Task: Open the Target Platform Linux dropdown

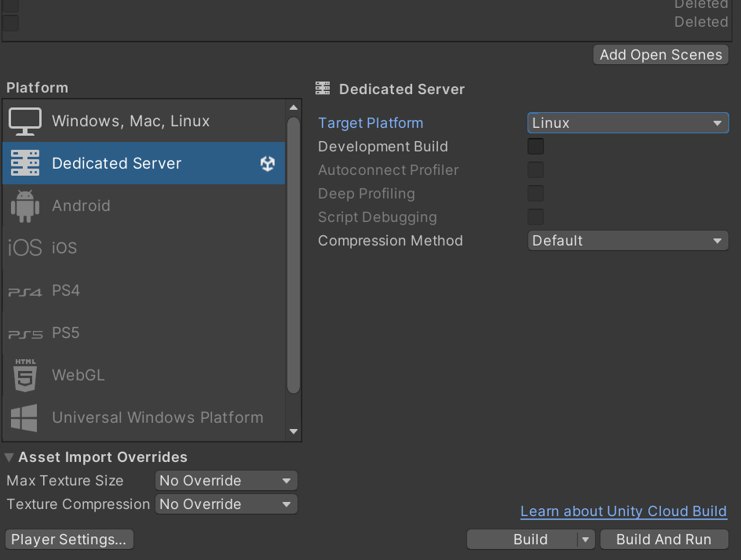Action: click(628, 123)
